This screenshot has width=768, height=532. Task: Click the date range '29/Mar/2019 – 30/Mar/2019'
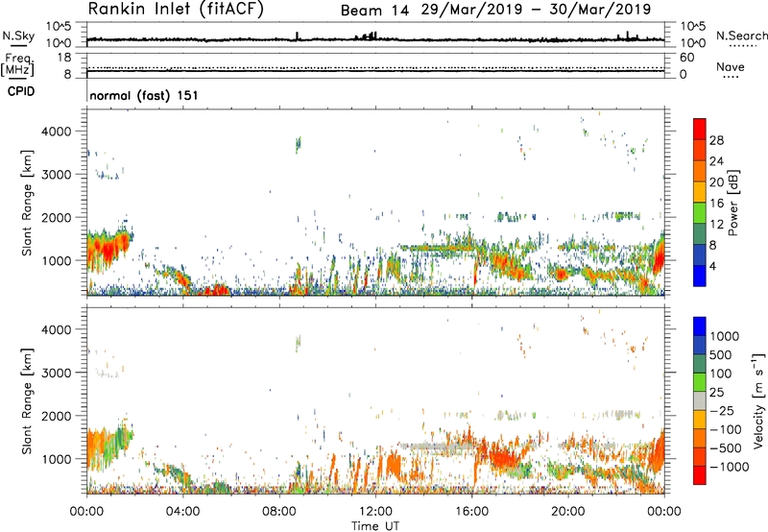point(536,10)
